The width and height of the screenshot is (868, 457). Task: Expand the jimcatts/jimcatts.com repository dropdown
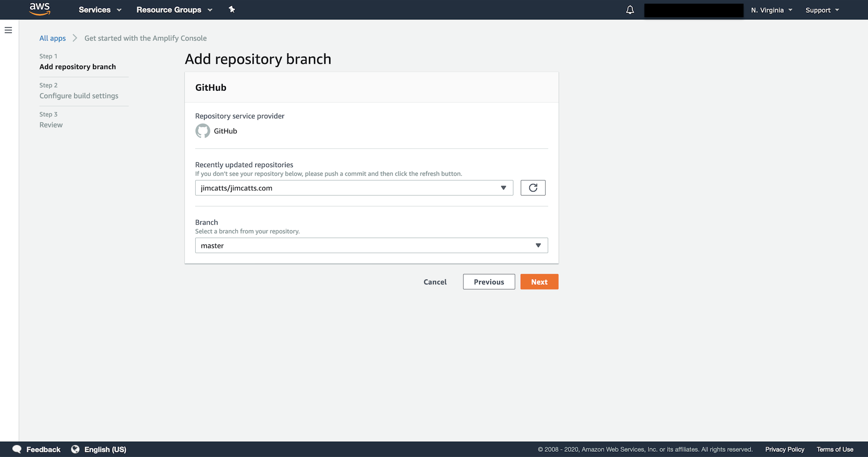point(354,188)
